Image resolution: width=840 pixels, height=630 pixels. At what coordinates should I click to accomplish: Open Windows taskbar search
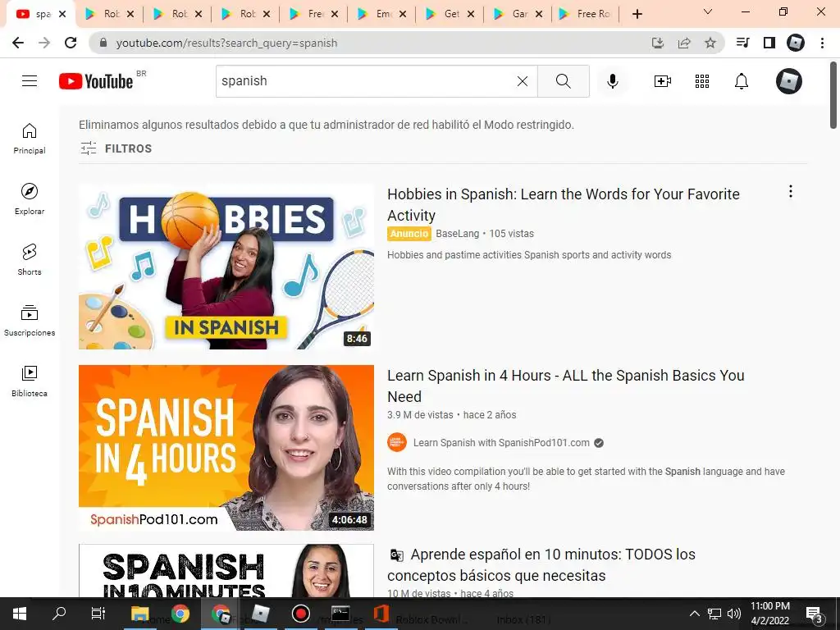59,614
